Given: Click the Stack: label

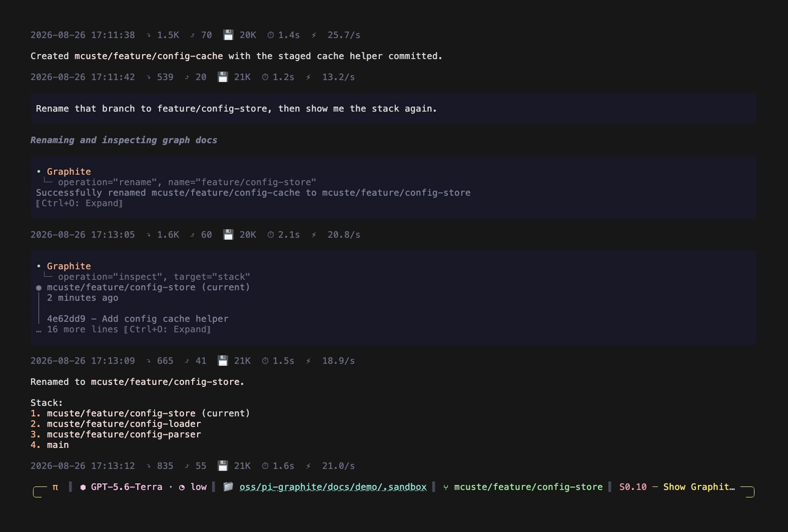Looking at the screenshot, I should (47, 402).
